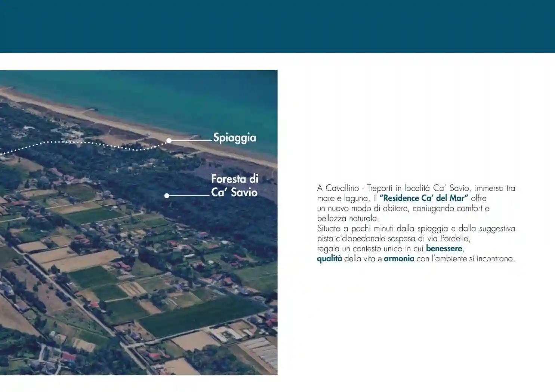Viewport: 555px width, 392px height.
Task: Select the white dot marker at Spiaggia
Action: click(x=169, y=141)
